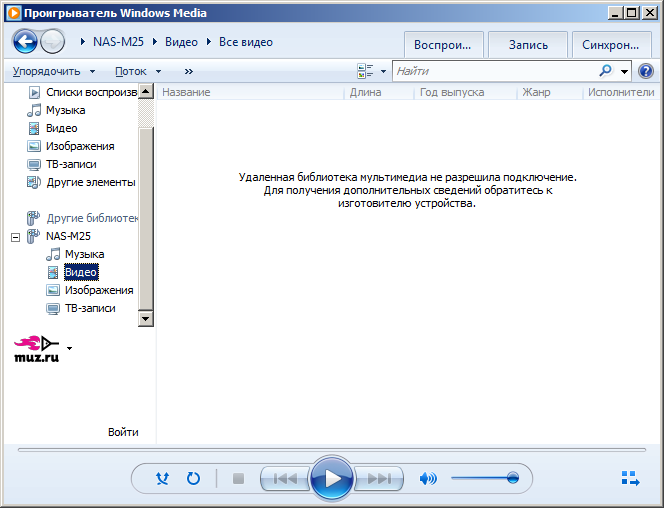The width and height of the screenshot is (664, 508).
Task: Switch to the Воспроизведение tab
Action: click(x=443, y=44)
